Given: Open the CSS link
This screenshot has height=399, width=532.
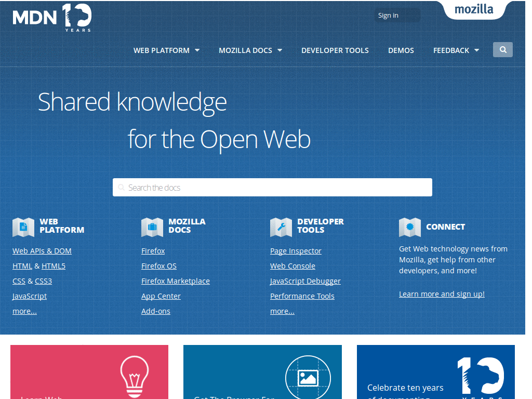Looking at the screenshot, I should click(19, 281).
